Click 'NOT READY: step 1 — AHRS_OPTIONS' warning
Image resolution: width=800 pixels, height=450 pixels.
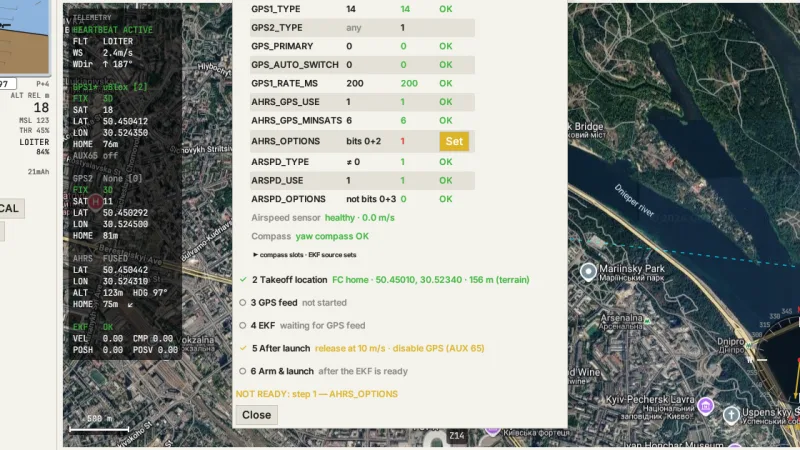click(x=317, y=394)
